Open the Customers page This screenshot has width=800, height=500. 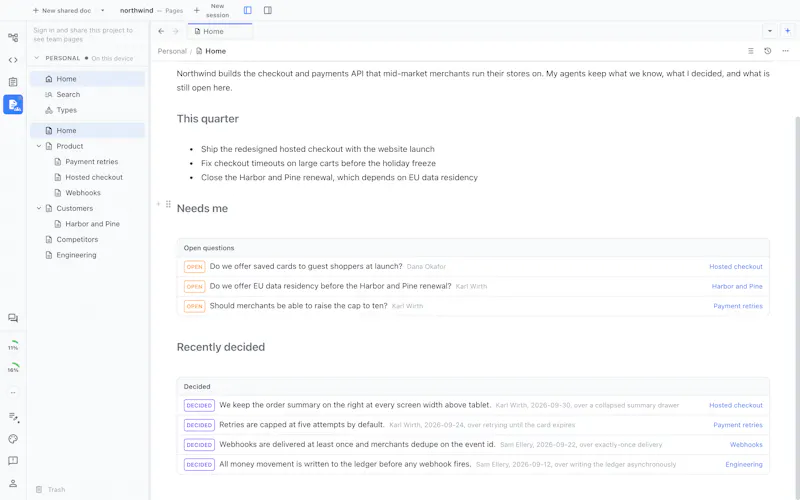74,208
